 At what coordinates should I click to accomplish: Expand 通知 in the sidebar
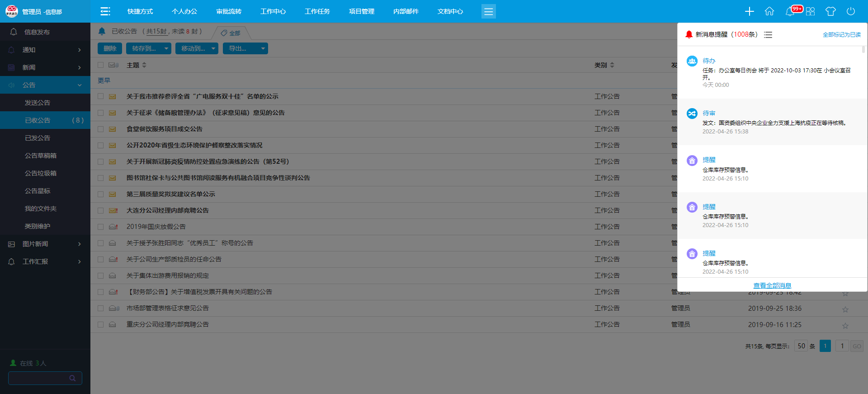[45, 50]
